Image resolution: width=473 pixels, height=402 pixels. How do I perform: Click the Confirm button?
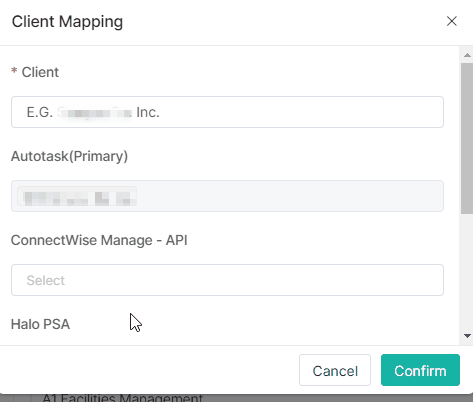point(420,370)
